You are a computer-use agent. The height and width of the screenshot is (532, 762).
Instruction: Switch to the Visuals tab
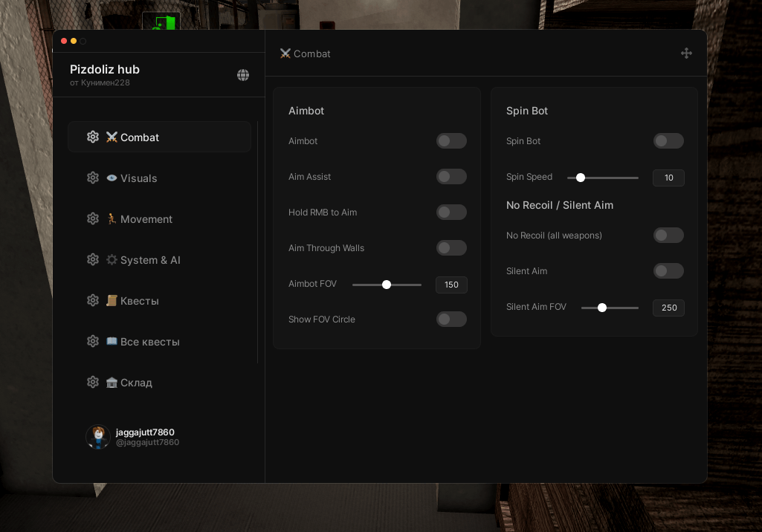(159, 178)
